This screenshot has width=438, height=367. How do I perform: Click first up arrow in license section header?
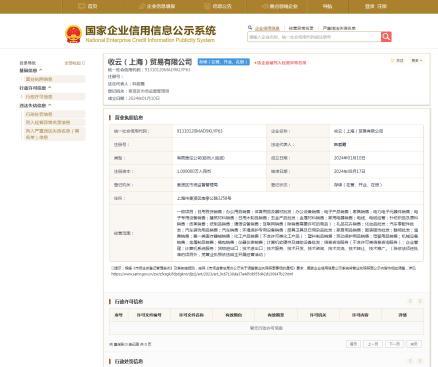410,301
